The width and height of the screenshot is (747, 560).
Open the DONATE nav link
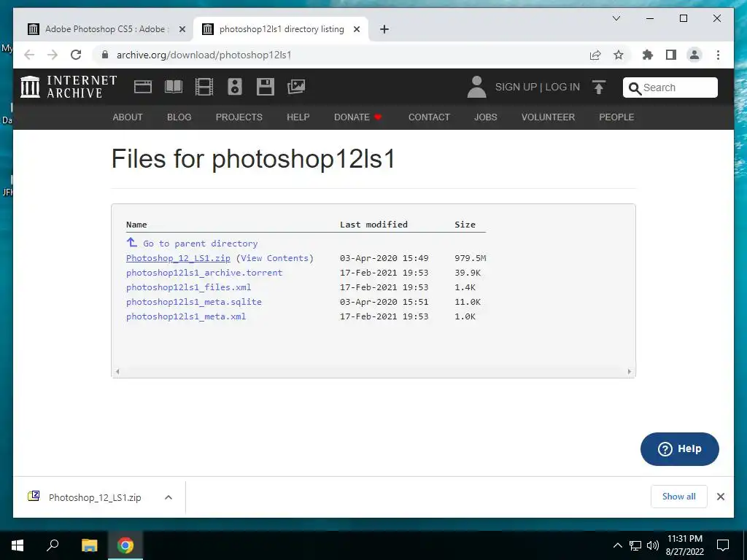tap(357, 117)
